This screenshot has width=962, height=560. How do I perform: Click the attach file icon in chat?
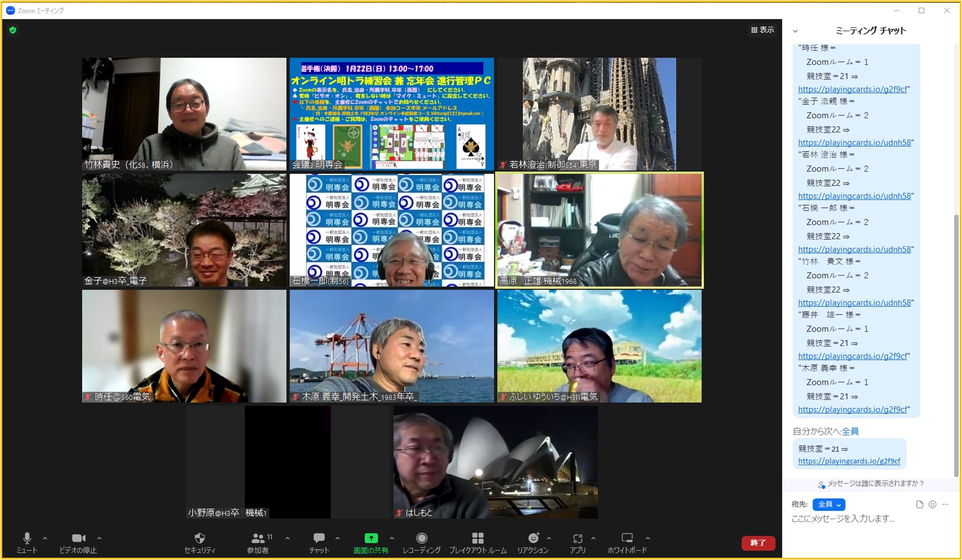click(920, 504)
